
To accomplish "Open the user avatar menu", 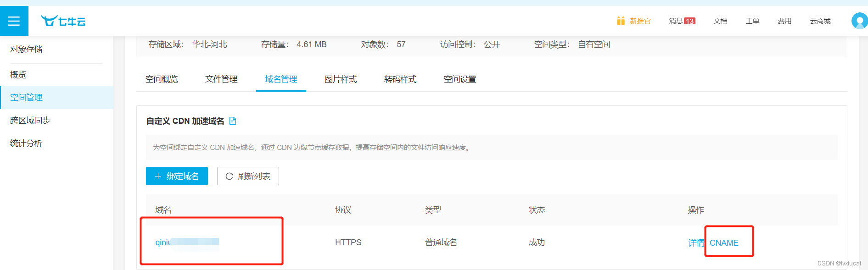I will (x=859, y=21).
